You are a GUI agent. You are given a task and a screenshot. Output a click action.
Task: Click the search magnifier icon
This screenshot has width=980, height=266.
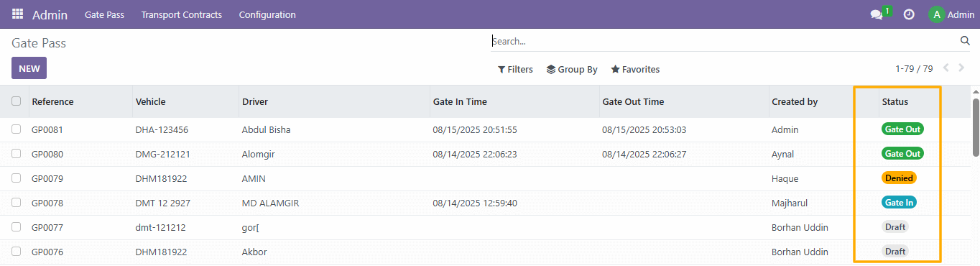click(965, 41)
